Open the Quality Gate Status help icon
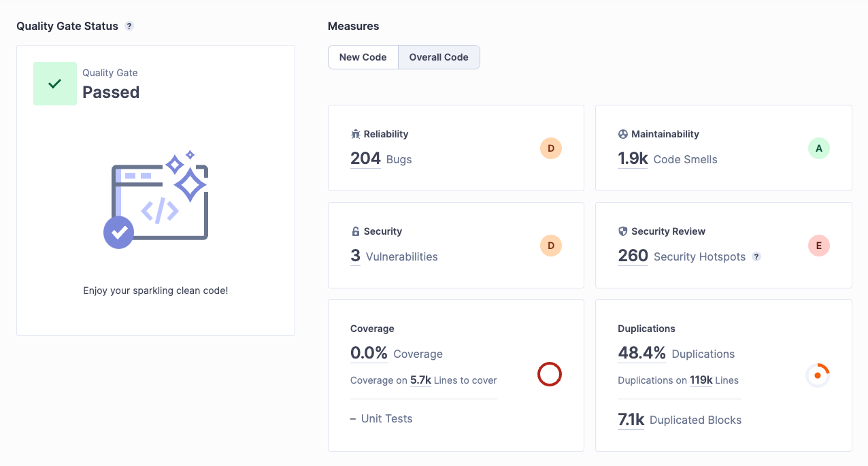The height and width of the screenshot is (466, 868). point(129,26)
